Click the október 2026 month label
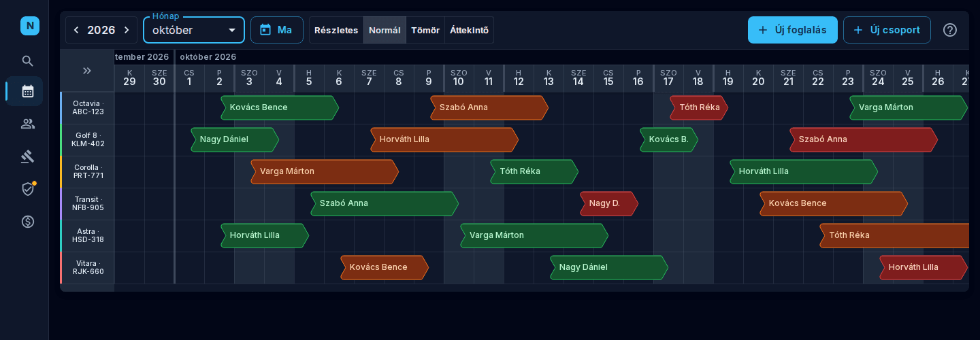Screen dimensions: 980x340 click(x=208, y=57)
